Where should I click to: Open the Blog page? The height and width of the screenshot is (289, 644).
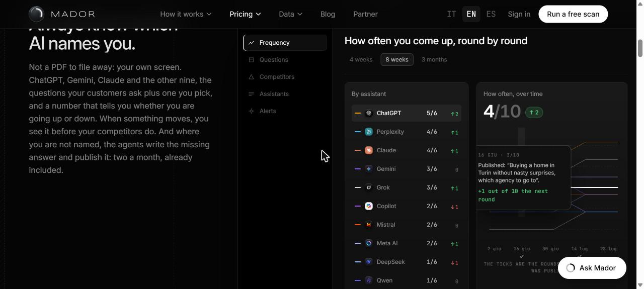[x=328, y=14]
